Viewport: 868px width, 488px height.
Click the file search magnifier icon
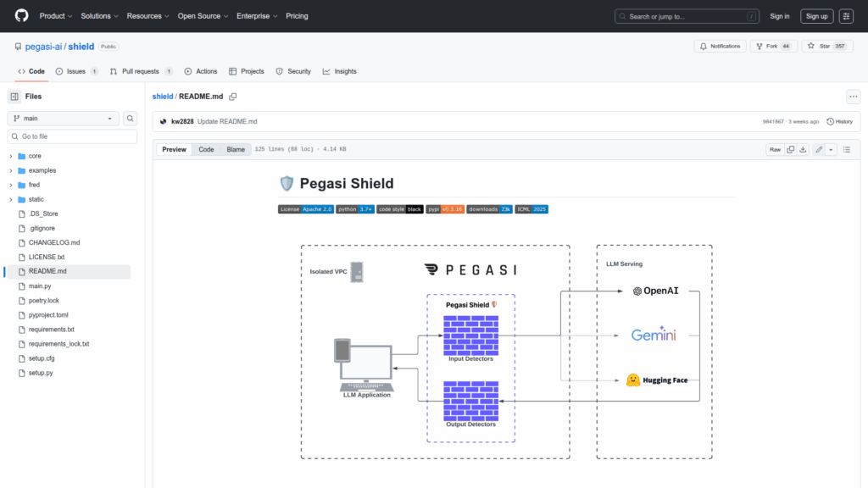coord(130,119)
